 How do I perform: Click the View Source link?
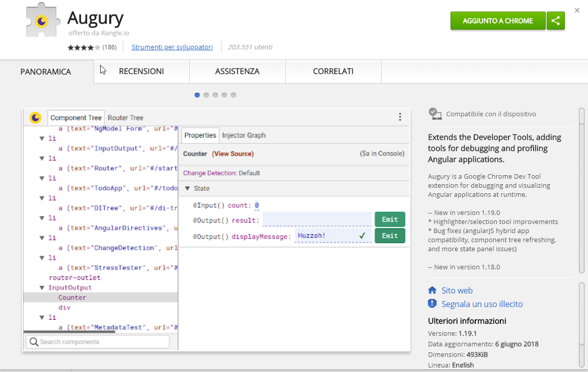233,154
